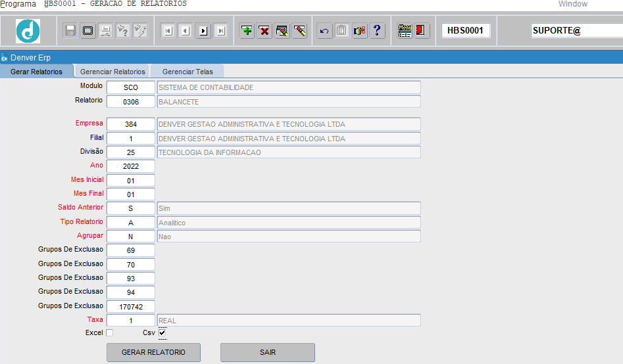Open Help with the question mark icon
The height and width of the screenshot is (364, 623).
(377, 31)
